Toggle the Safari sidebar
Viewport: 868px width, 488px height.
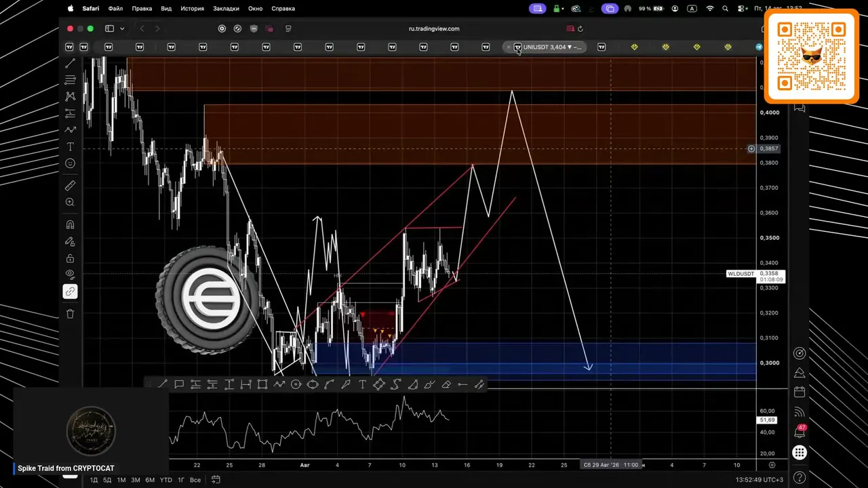109,28
